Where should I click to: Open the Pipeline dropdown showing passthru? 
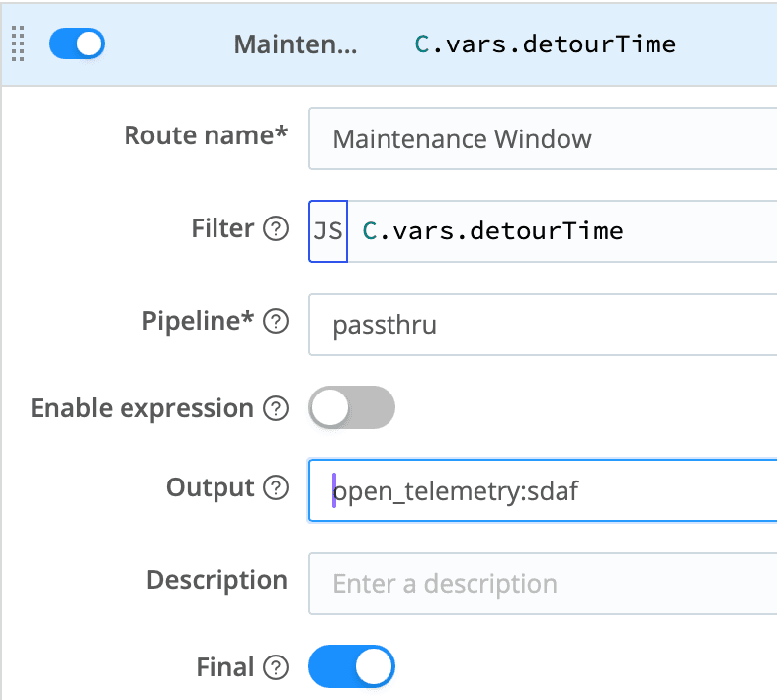click(544, 323)
